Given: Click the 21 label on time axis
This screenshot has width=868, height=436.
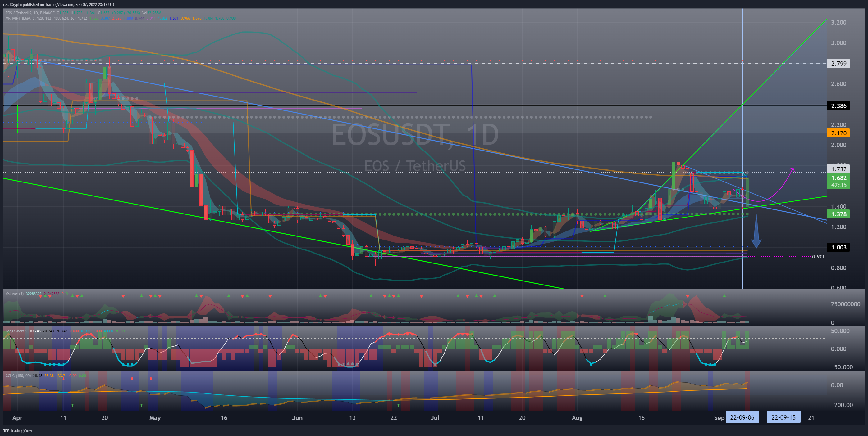Looking at the screenshot, I should point(811,418).
